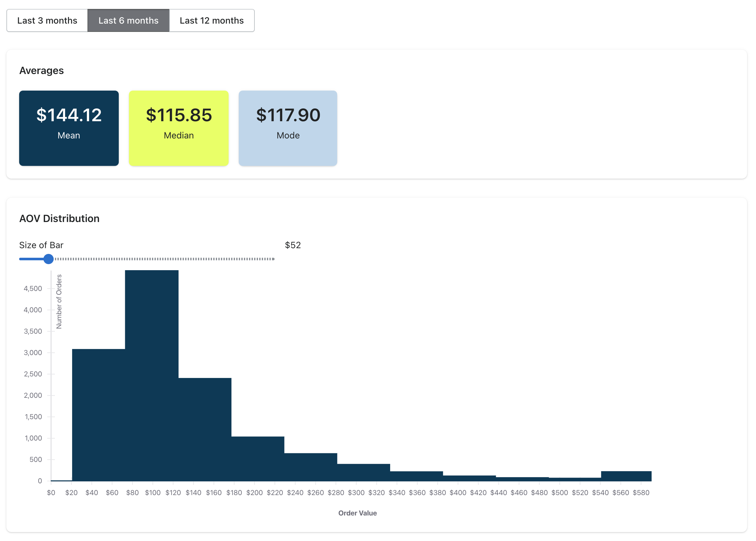Select the Last 3 months range

click(47, 21)
